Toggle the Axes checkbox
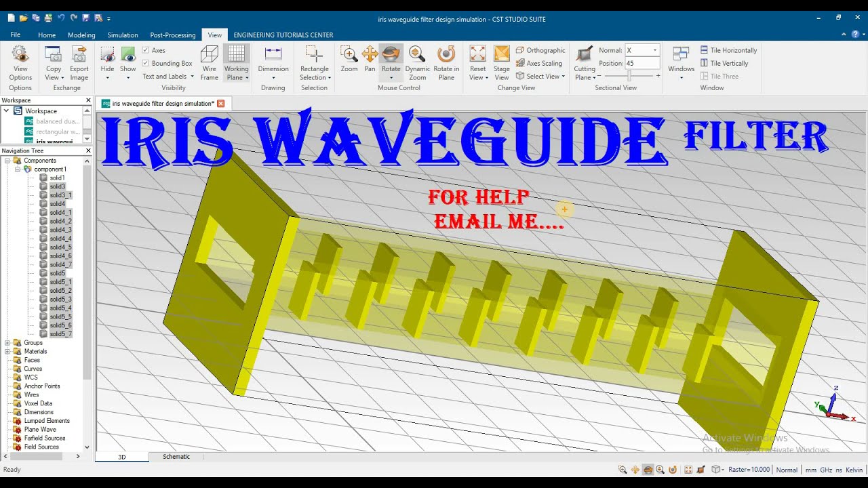The height and width of the screenshot is (488, 868). (x=145, y=50)
